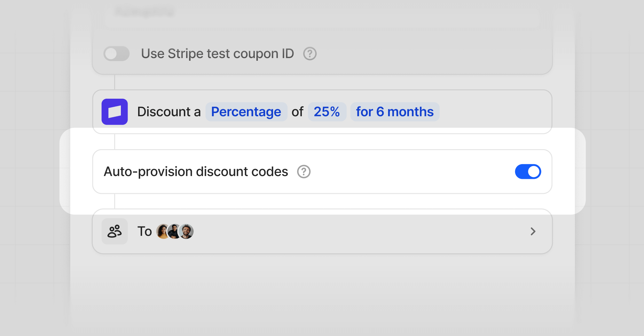This screenshot has width=644, height=336.
Task: Toggle auto-provision discount codes off
Action: [x=528, y=172]
